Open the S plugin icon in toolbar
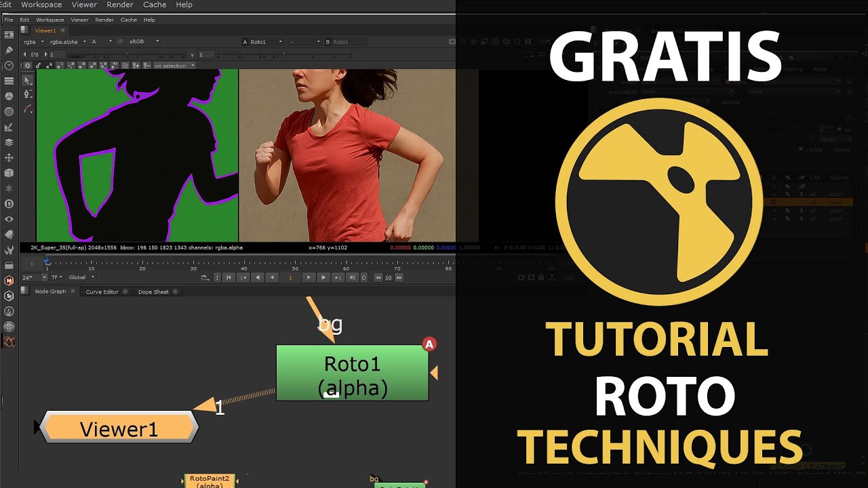This screenshot has height=488, width=868. point(9,296)
